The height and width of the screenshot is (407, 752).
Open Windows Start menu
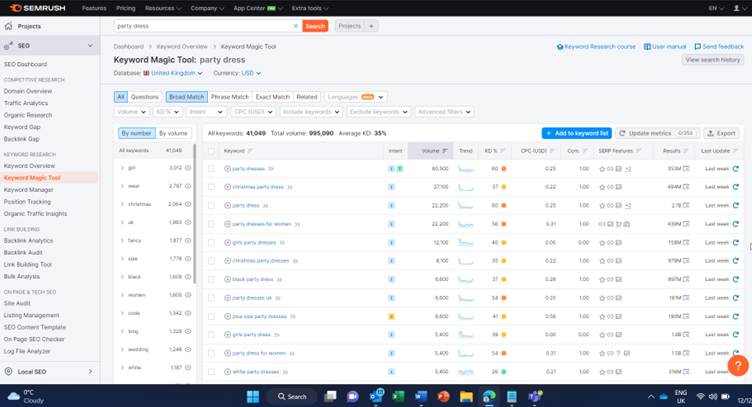click(x=253, y=396)
